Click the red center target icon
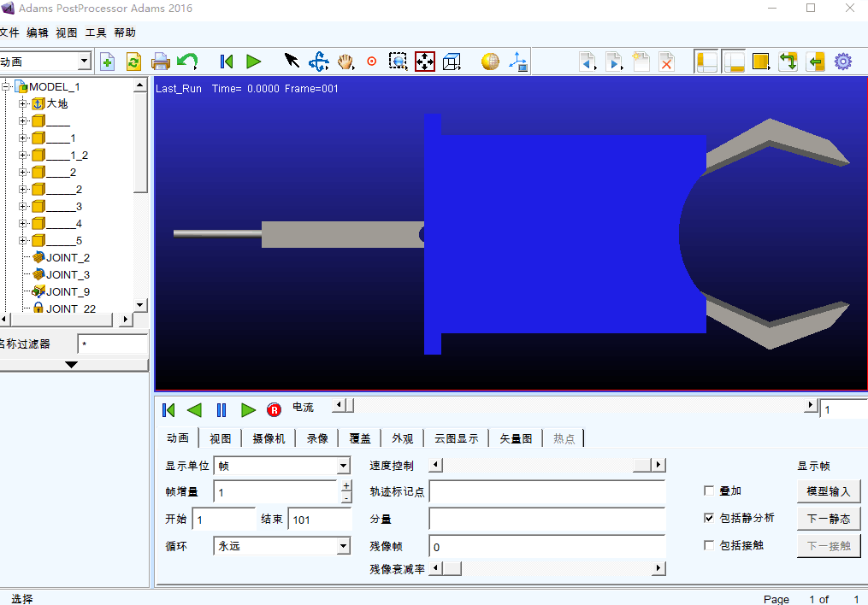The height and width of the screenshot is (605, 868). (x=372, y=62)
